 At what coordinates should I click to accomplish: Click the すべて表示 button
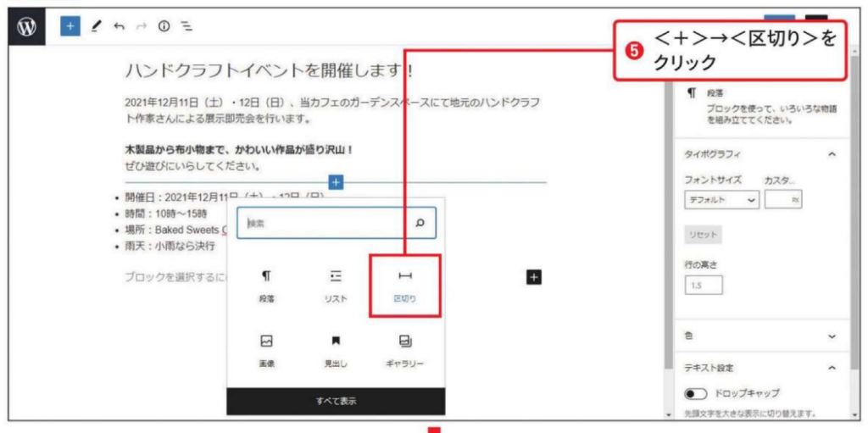click(336, 401)
